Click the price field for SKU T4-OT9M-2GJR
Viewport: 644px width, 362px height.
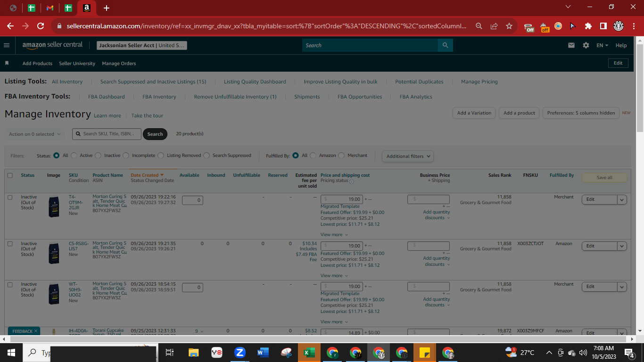[x=342, y=199]
